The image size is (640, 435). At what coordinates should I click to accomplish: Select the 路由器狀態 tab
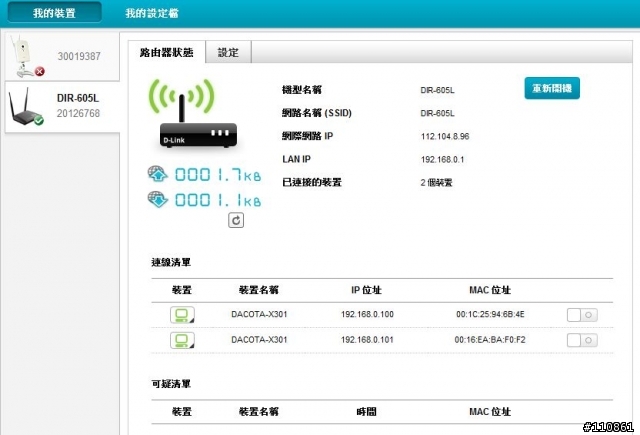167,52
